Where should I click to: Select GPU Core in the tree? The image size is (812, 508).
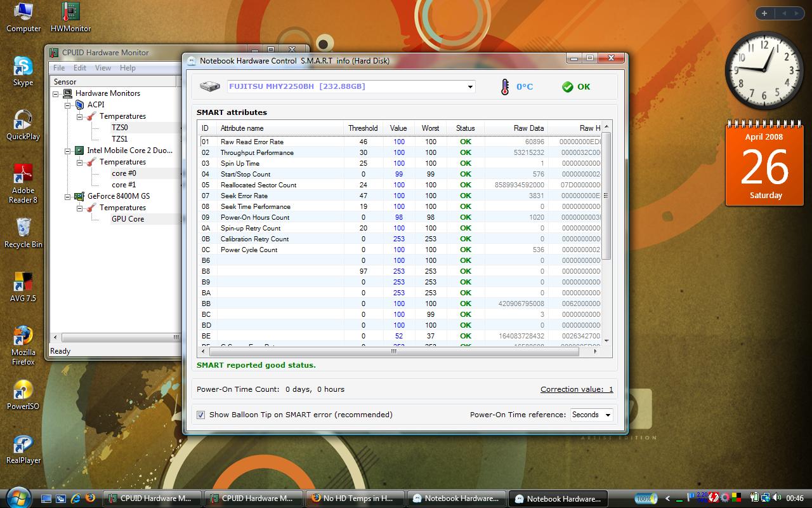point(128,219)
